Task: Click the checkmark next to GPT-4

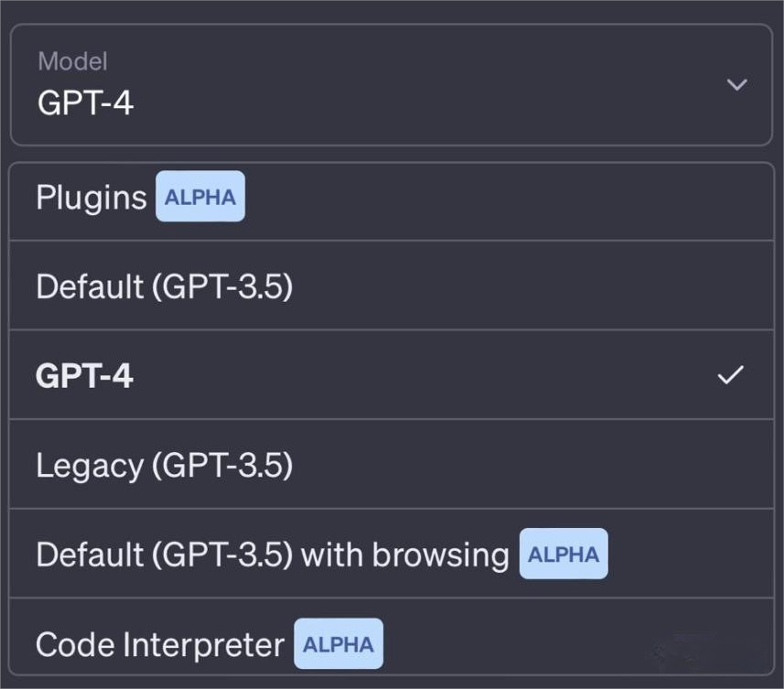Action: [730, 375]
